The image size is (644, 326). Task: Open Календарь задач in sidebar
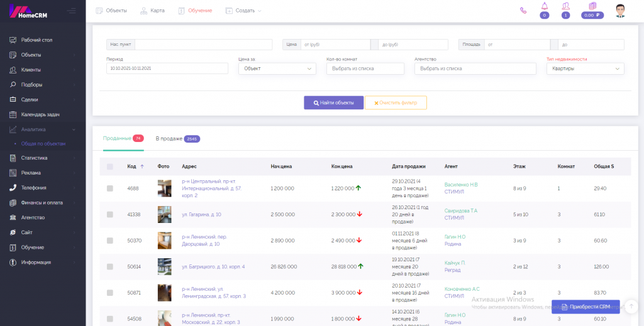coord(40,114)
